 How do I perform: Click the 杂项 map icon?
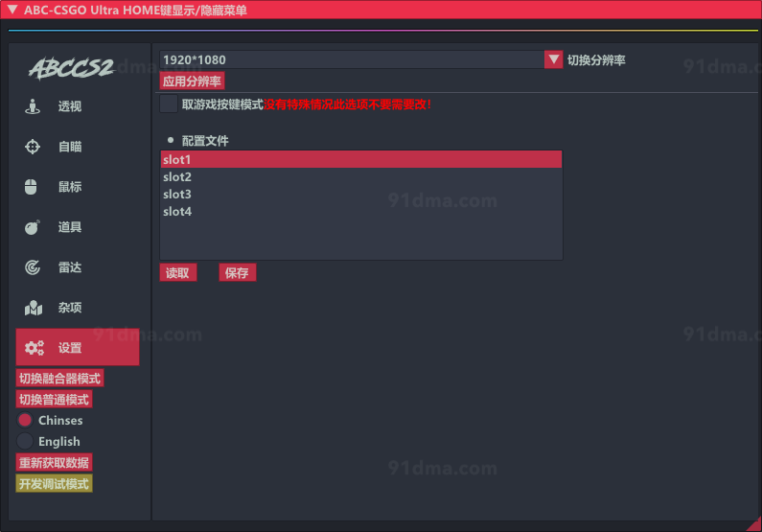point(34,308)
